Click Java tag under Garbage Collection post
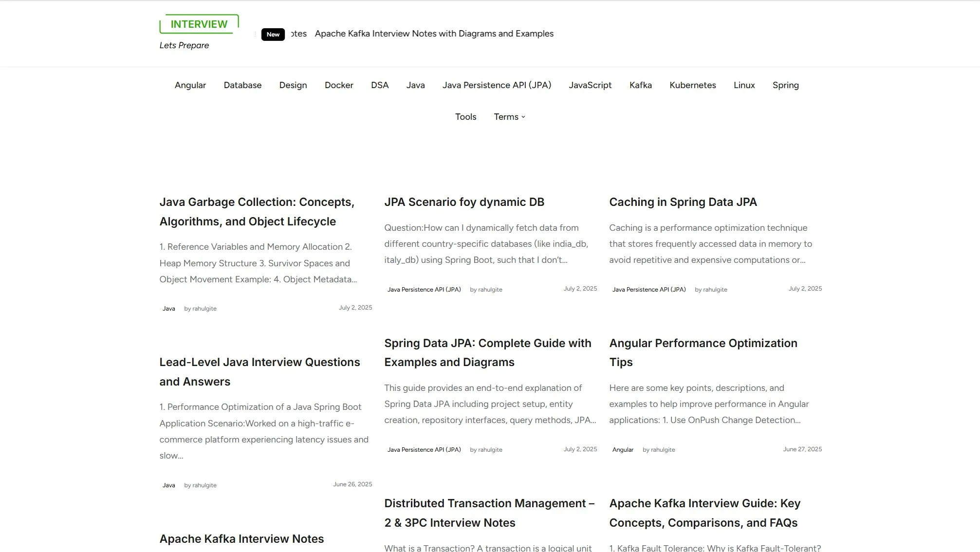Image resolution: width=980 pixels, height=552 pixels. click(169, 309)
